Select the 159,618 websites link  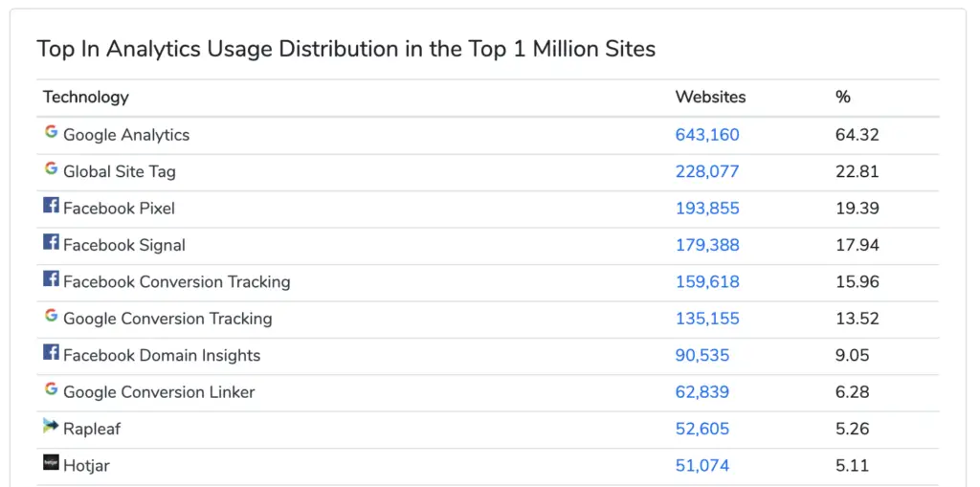point(707,282)
